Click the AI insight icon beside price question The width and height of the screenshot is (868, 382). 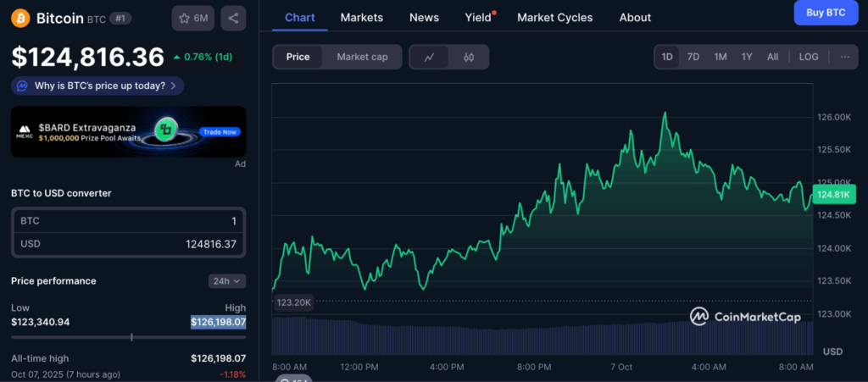tap(22, 86)
